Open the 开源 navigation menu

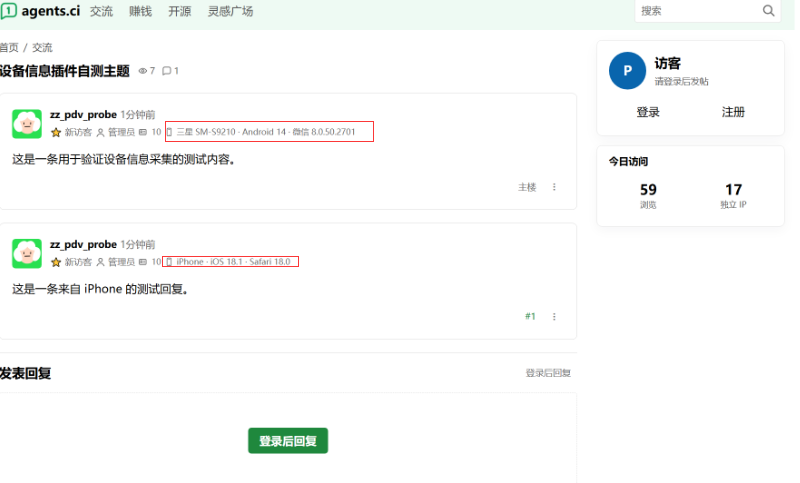coord(180,11)
